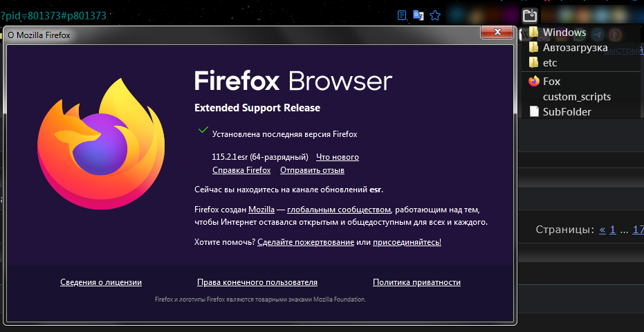
Task: Go to page 1 in pagination
Action: (x=612, y=230)
